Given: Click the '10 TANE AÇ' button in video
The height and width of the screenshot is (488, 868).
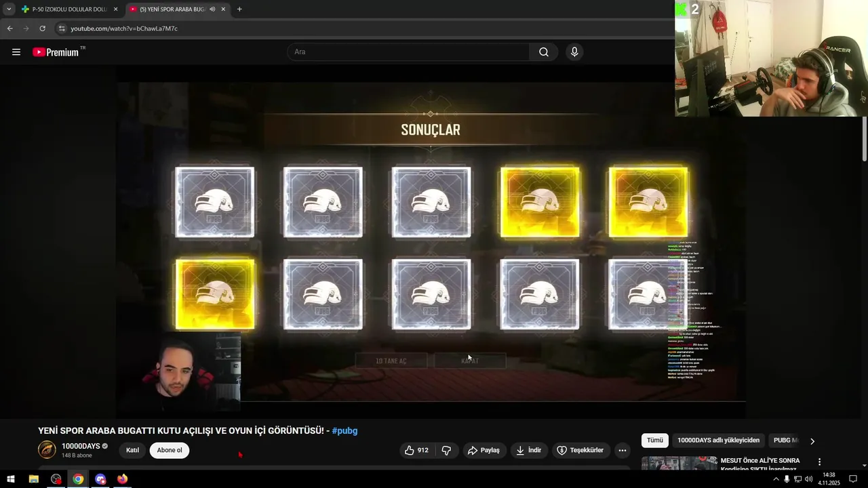Looking at the screenshot, I should pos(391,361).
